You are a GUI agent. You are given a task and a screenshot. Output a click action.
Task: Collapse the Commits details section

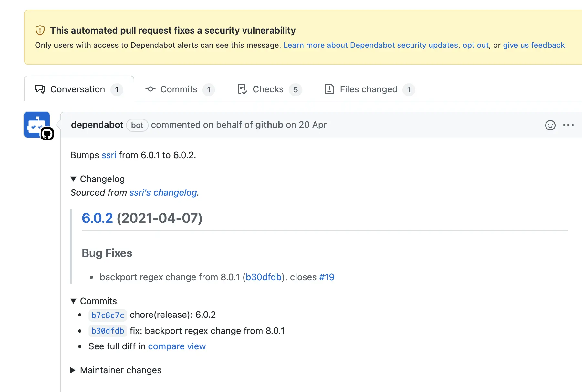(94, 301)
